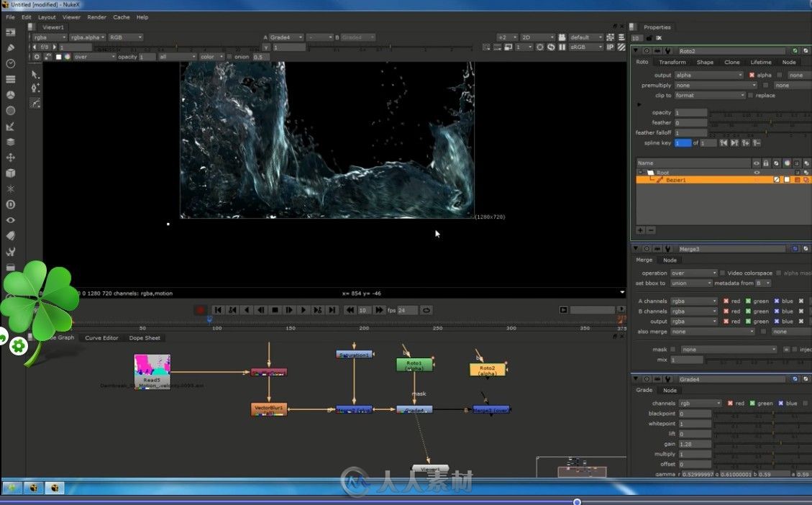
Task: Select the Bezier tool in viewer toolbar
Action: coord(35,103)
